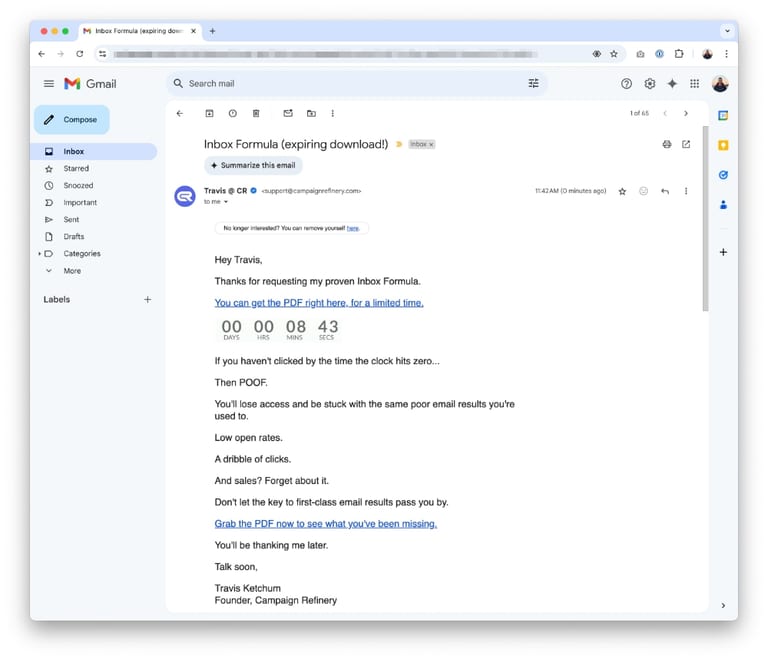The height and width of the screenshot is (660, 768).
Task: Go back in browser history
Action: click(x=42, y=54)
